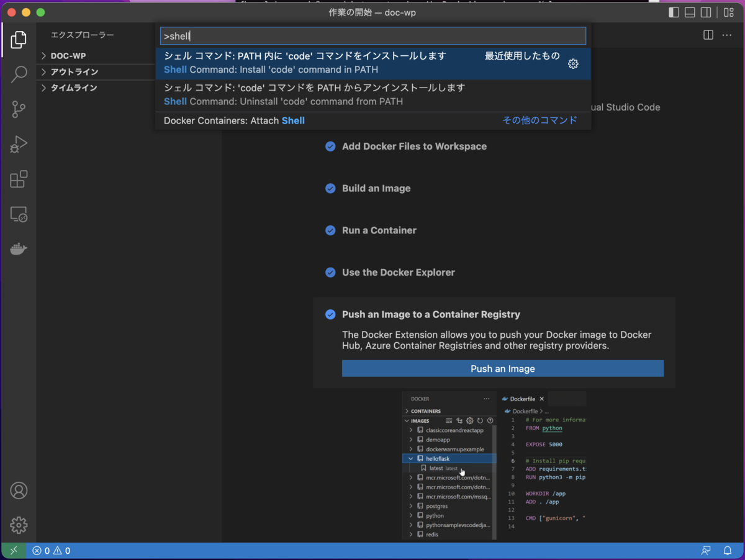The width and height of the screenshot is (745, 560).
Task: Split the editor to the right
Action: point(708,35)
